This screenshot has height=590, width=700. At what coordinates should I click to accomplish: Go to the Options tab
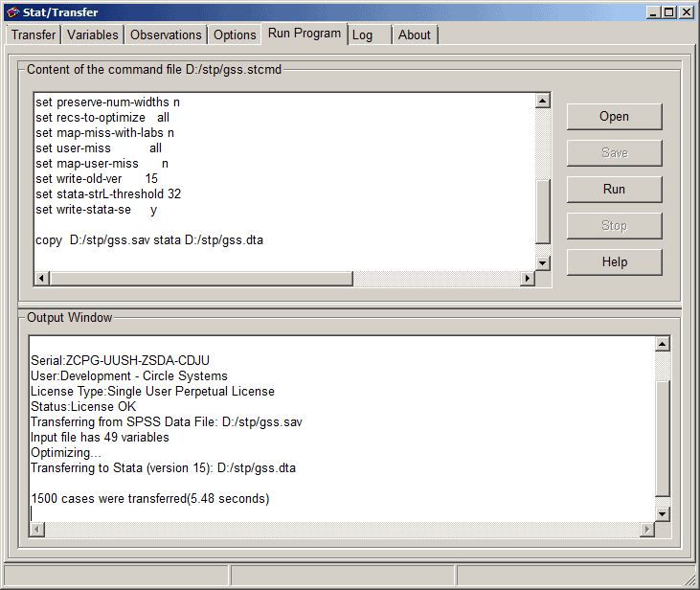[235, 34]
